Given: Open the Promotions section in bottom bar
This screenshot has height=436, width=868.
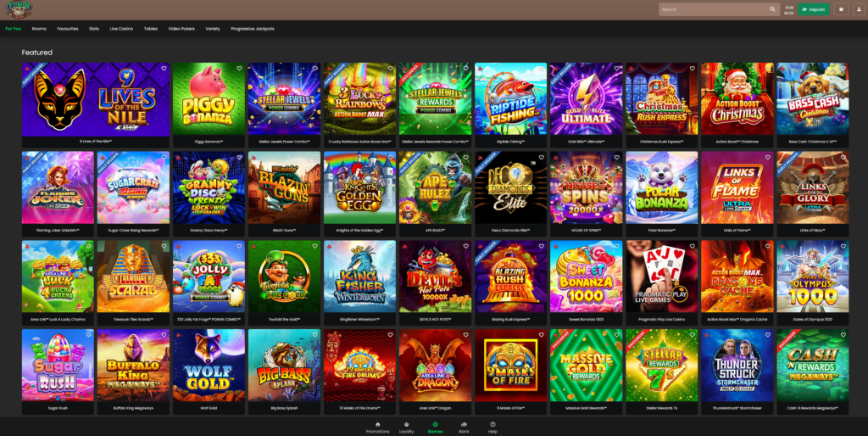Looking at the screenshot, I should 377,428.
